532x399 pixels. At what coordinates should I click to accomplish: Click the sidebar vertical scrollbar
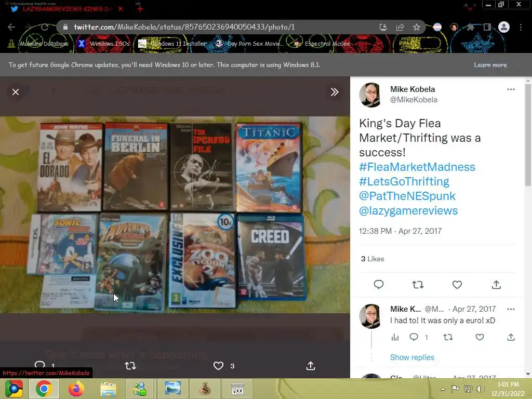[528, 134]
